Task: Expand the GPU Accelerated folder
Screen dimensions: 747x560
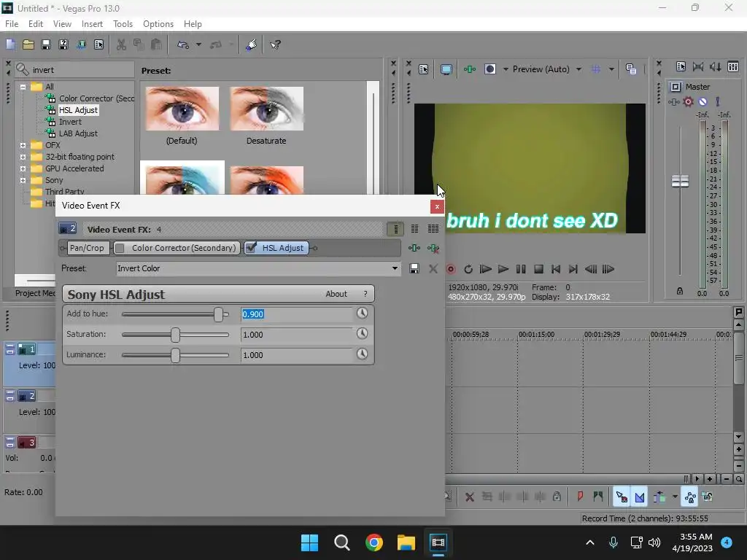Action: click(23, 168)
